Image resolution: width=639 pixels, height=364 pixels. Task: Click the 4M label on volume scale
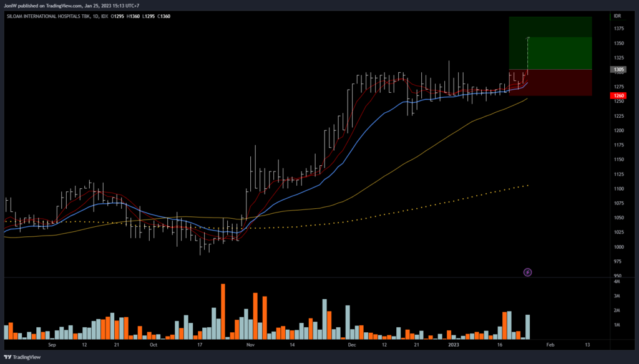click(616, 281)
